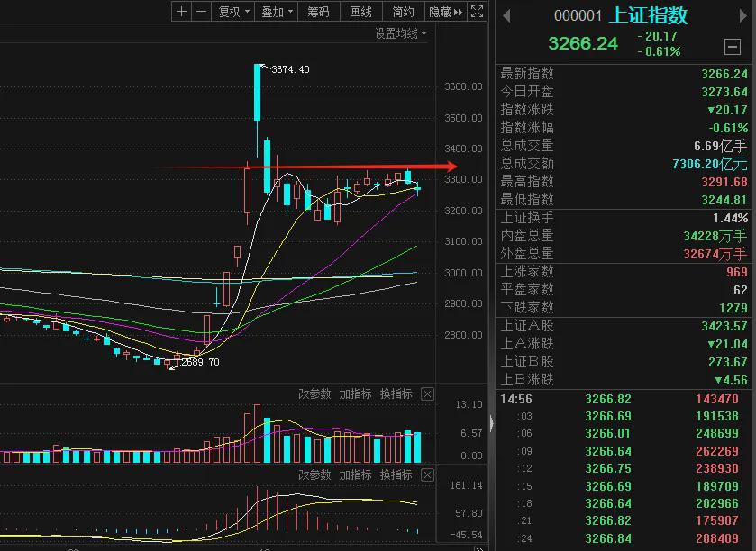
Task: Click 总成交量 value 6.69亿手
Action: pyautogui.click(x=720, y=146)
